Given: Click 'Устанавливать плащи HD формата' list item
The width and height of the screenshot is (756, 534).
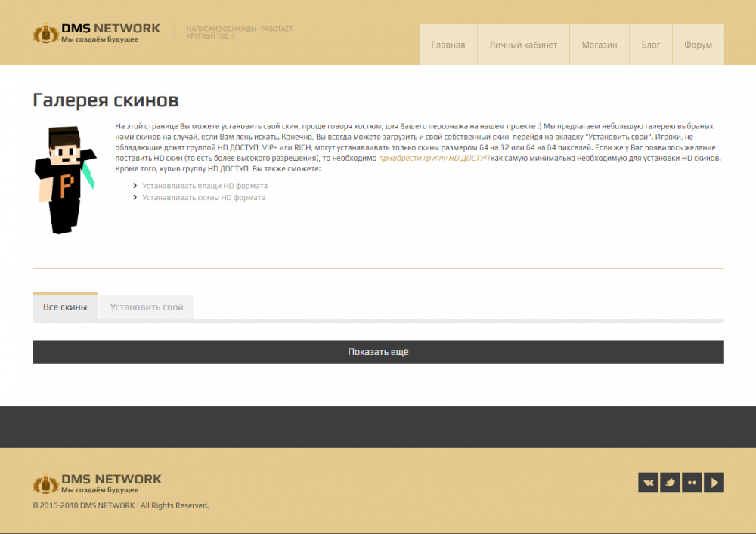Looking at the screenshot, I should point(205,186).
